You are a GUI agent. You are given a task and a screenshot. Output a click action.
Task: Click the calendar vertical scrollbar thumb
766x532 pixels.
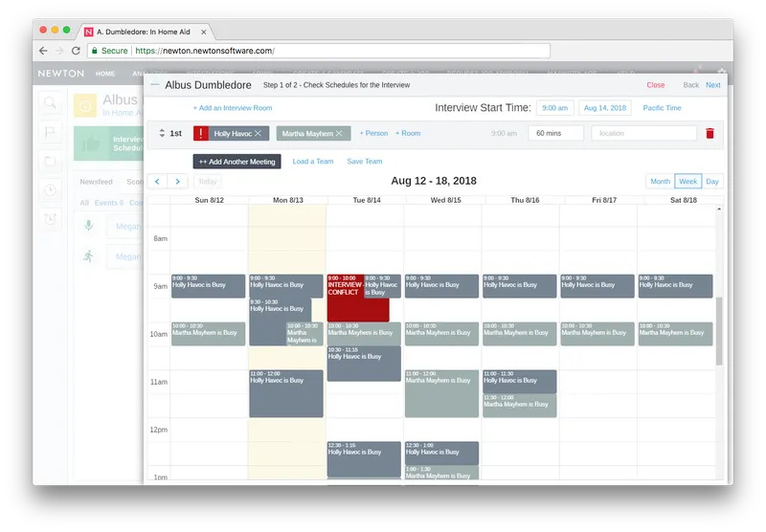click(719, 331)
